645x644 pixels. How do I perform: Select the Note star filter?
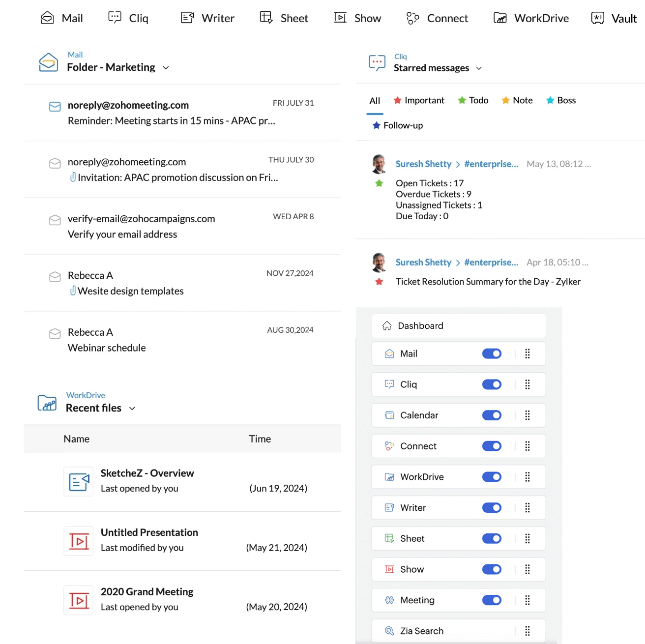point(517,100)
